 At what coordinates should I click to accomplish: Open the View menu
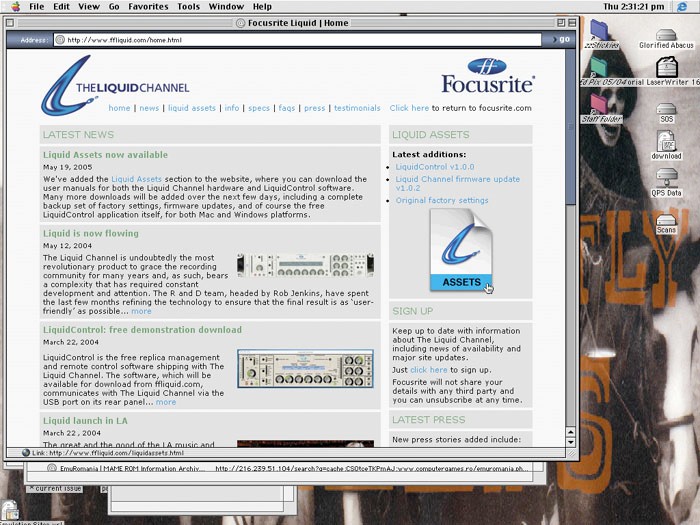click(89, 7)
